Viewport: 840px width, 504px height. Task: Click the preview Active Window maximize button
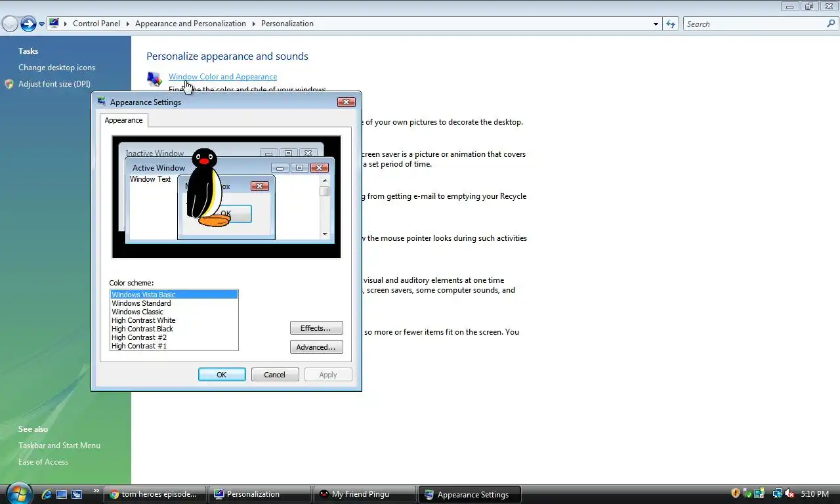(300, 168)
